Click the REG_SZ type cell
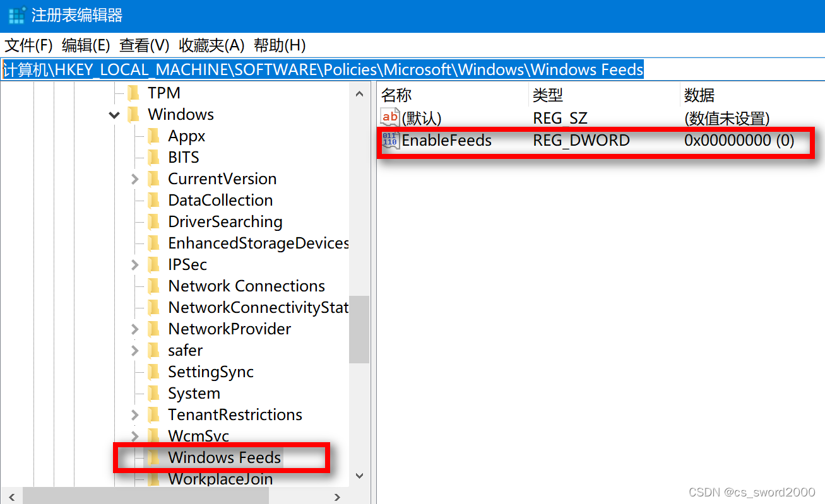 pyautogui.click(x=560, y=118)
